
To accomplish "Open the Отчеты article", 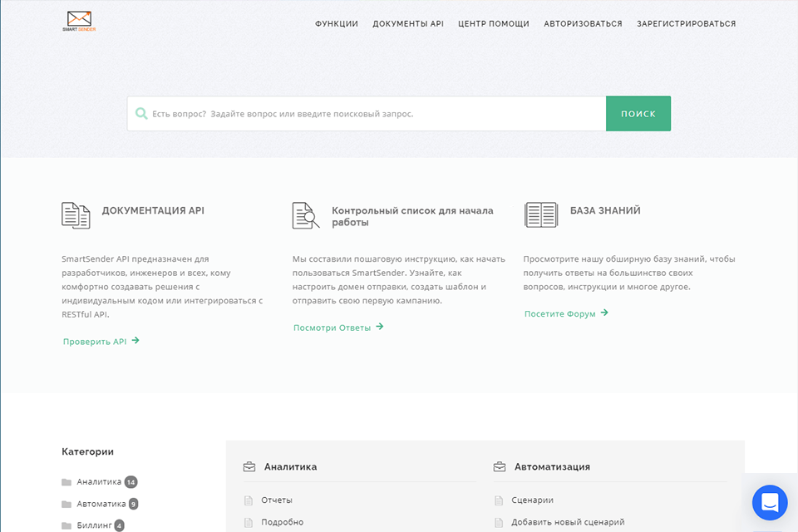I will pyautogui.click(x=277, y=500).
